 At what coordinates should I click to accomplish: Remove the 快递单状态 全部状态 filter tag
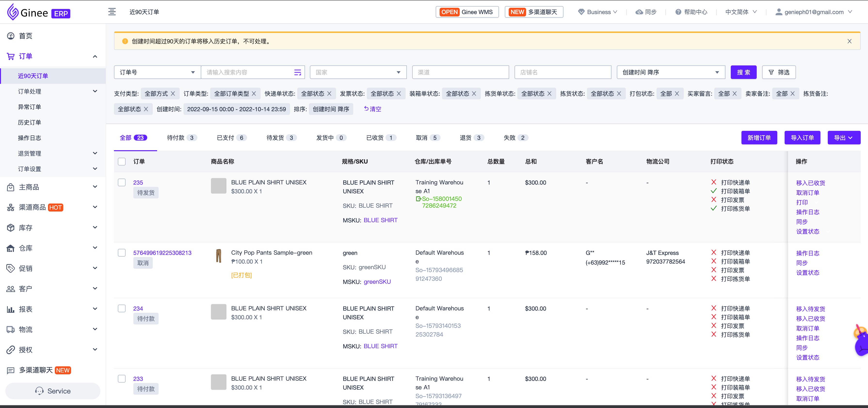tap(329, 94)
